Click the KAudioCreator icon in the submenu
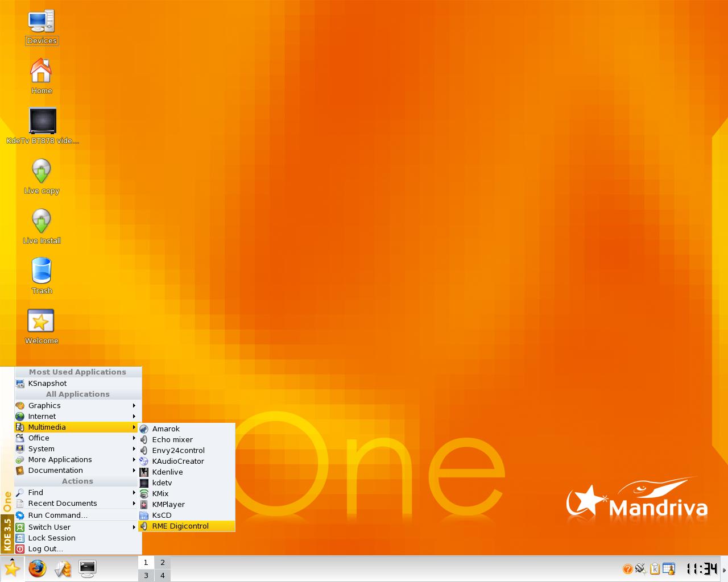 click(x=144, y=462)
